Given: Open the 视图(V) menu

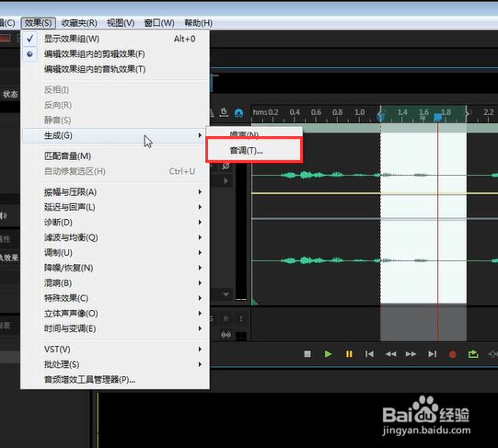Looking at the screenshot, I should click(121, 23).
